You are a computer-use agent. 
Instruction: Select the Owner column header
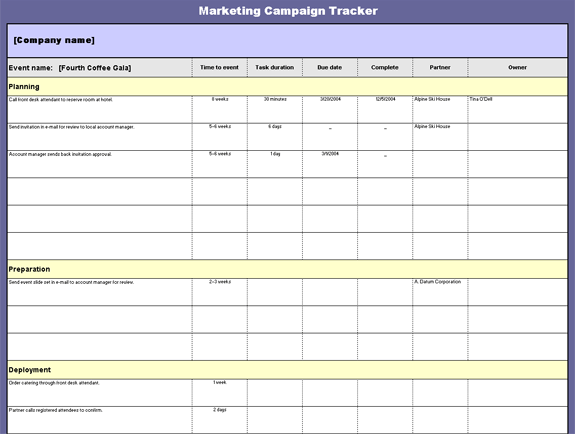click(517, 68)
